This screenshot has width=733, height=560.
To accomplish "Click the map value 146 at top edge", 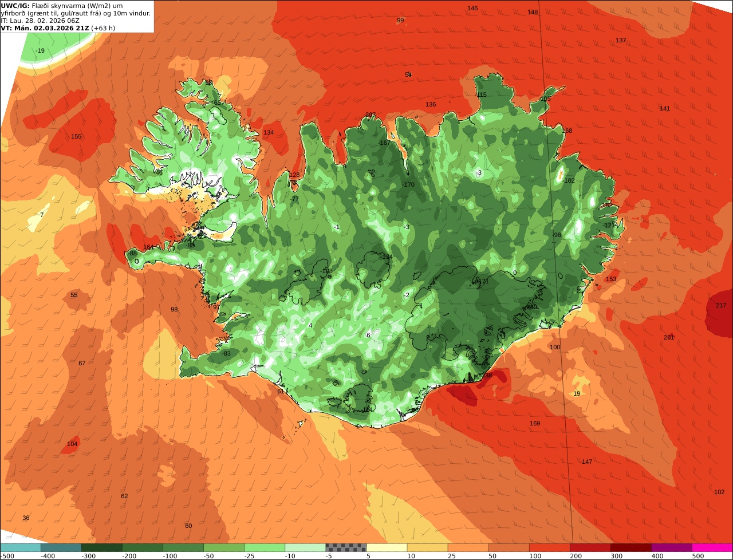I will click(x=472, y=8).
